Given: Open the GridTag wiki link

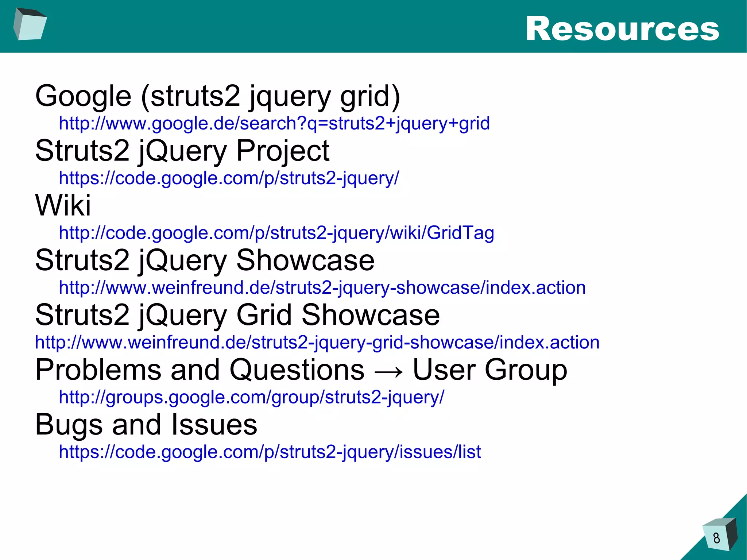Looking at the screenshot, I should pyautogui.click(x=276, y=233).
